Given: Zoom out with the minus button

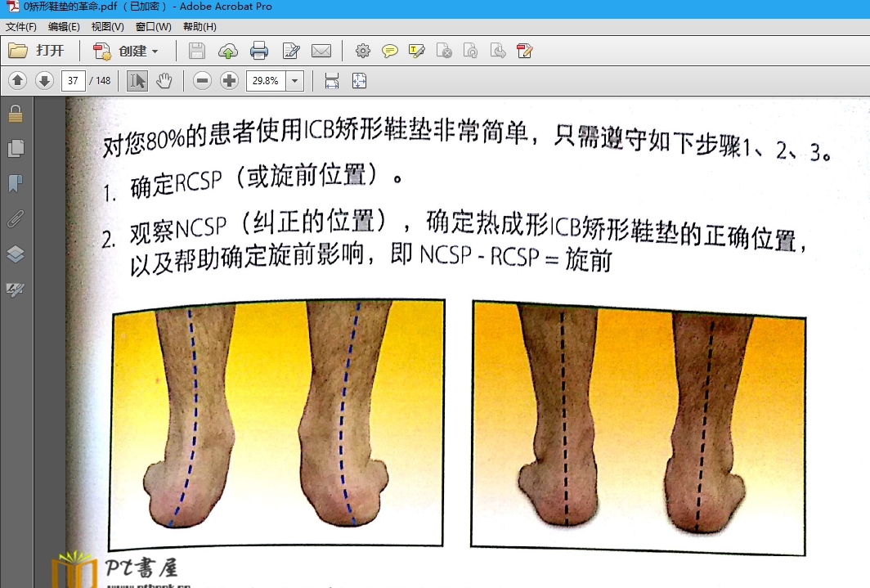Looking at the screenshot, I should (203, 81).
